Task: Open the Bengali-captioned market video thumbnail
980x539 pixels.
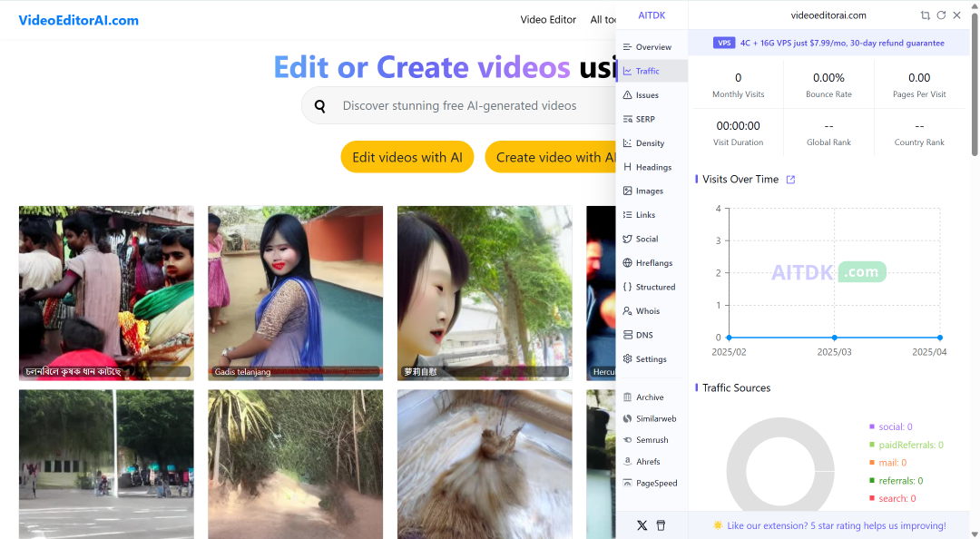Action: pyautogui.click(x=106, y=293)
